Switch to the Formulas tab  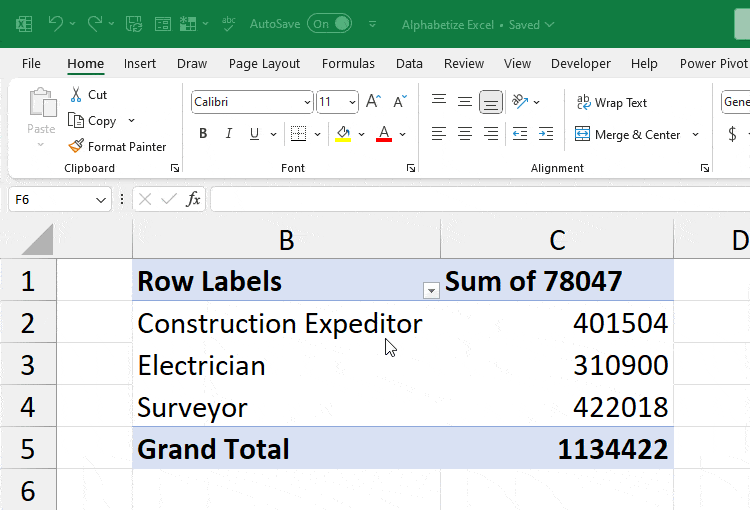tap(348, 64)
